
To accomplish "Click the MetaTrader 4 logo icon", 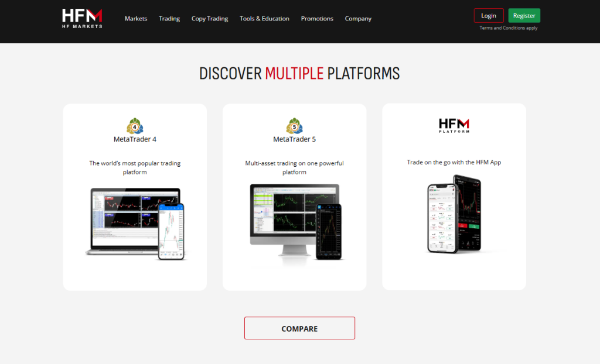I will (135, 126).
